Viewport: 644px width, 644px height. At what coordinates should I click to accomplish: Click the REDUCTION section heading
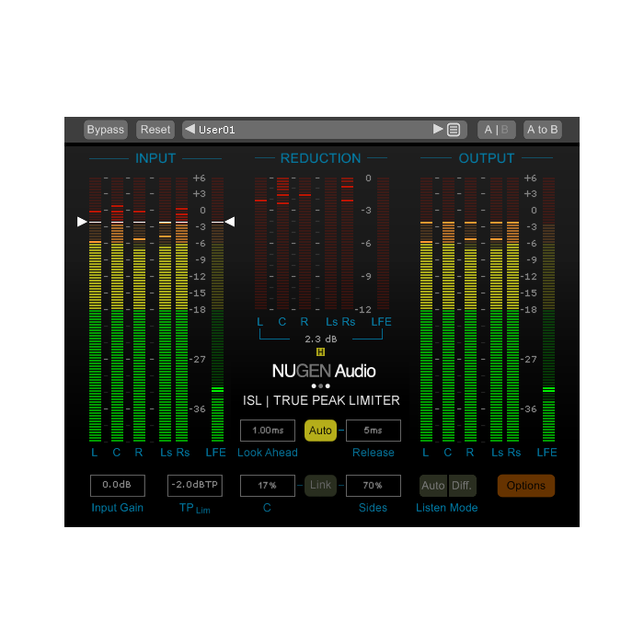321,158
